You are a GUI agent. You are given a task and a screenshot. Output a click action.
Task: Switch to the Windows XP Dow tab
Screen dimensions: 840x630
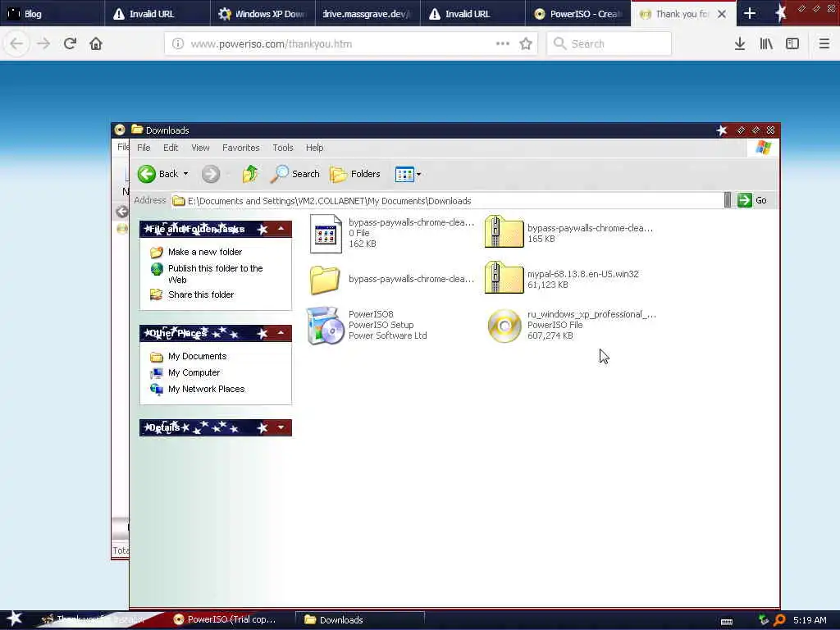pyautogui.click(x=262, y=13)
